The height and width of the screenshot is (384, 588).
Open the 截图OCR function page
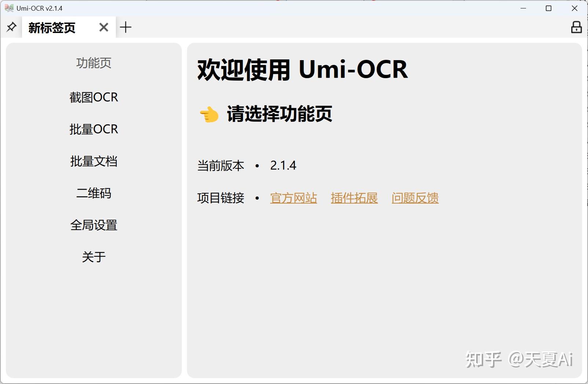(94, 97)
